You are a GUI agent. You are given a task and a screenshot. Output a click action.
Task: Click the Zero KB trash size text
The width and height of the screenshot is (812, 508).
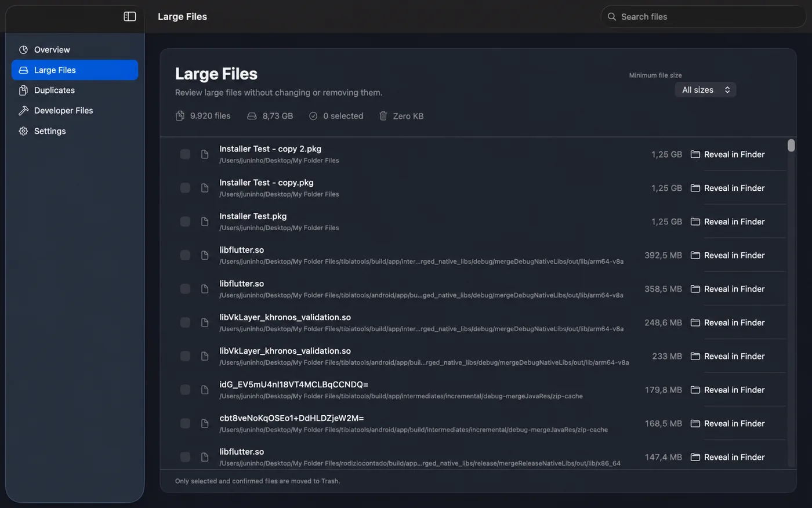[408, 116]
